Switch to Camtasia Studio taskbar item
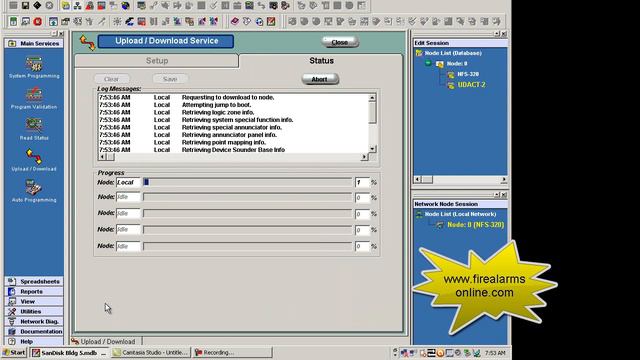 pyautogui.click(x=151, y=352)
